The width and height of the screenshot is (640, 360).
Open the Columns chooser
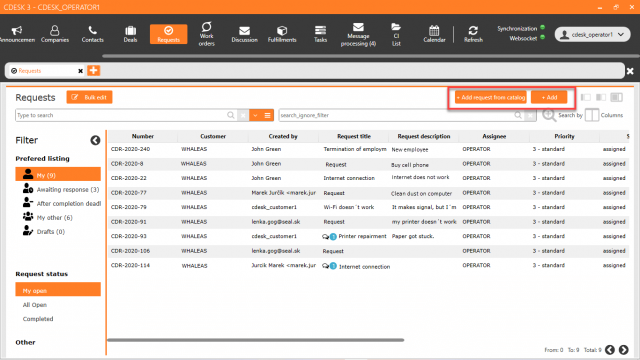point(604,116)
